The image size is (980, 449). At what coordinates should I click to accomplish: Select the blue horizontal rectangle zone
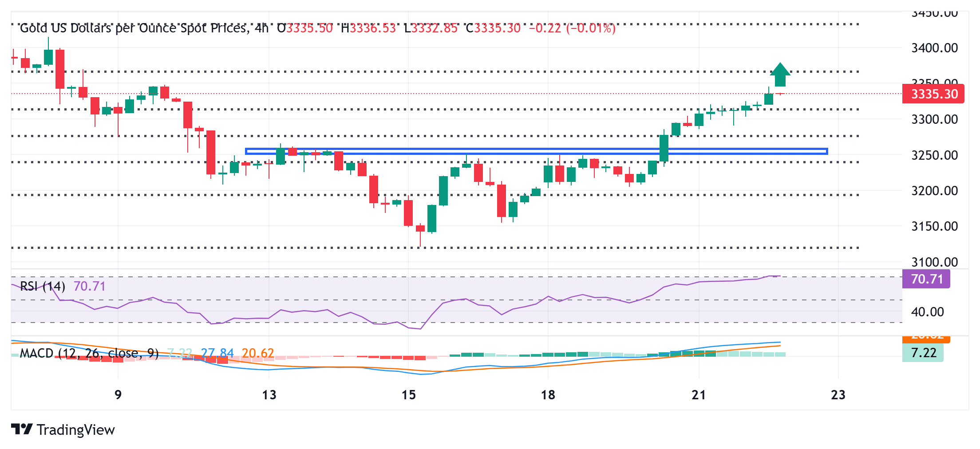[536, 151]
